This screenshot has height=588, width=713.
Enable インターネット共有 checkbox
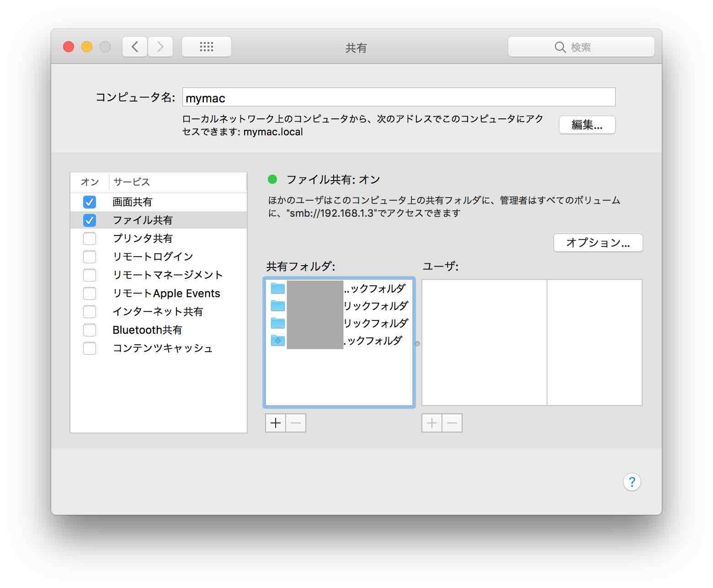(90, 311)
